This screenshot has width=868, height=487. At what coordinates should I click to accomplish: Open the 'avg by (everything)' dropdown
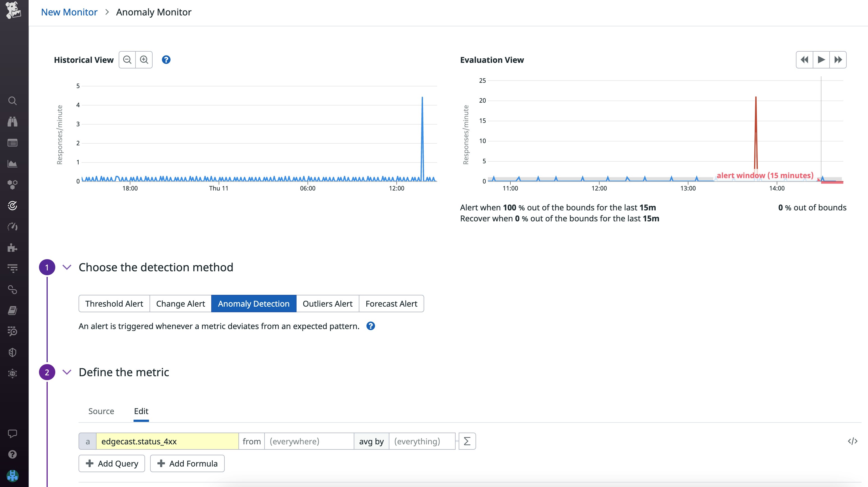point(422,441)
